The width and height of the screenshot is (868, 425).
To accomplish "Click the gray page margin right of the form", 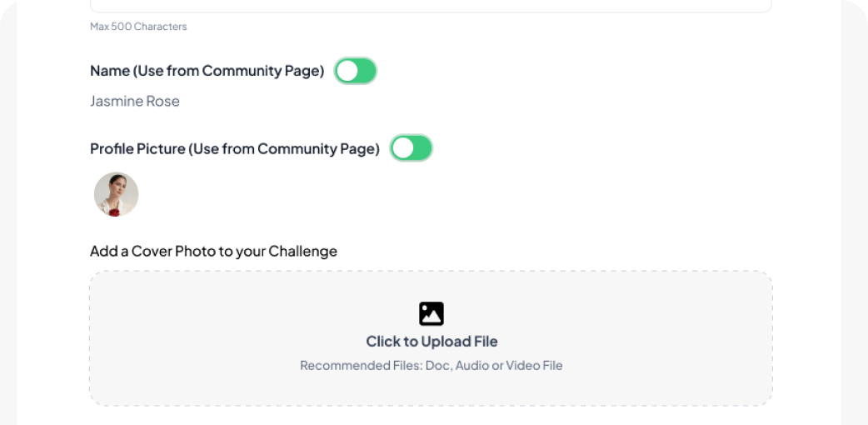I will click(854, 250).
